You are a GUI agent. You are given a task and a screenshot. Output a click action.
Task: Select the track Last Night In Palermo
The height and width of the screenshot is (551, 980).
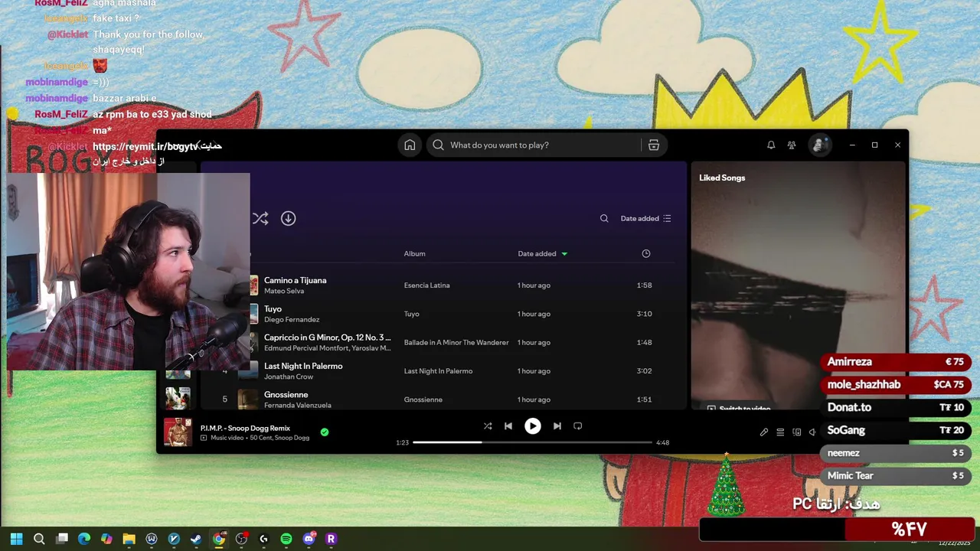coord(303,366)
